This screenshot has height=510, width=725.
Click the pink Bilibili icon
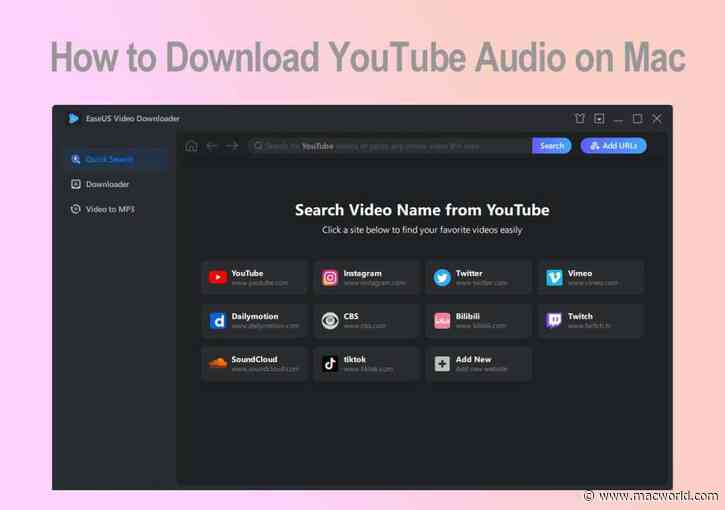(x=442, y=320)
